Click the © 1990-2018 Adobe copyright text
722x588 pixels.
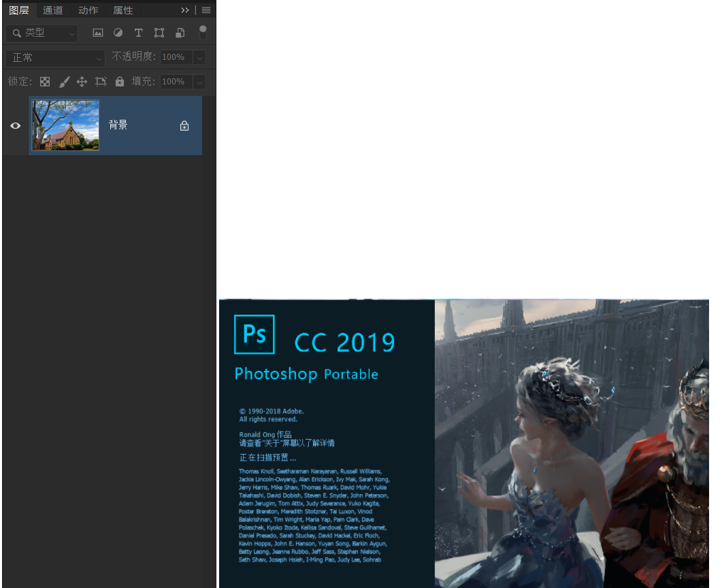click(272, 411)
